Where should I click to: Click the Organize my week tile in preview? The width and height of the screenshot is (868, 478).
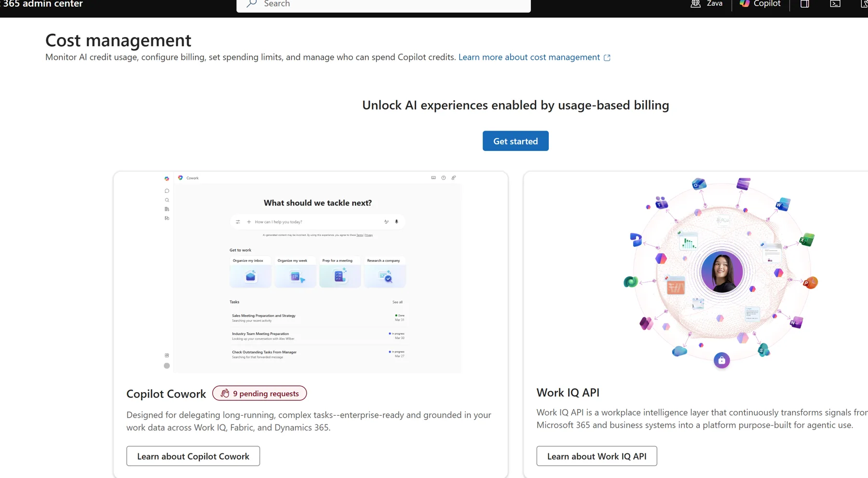point(295,272)
